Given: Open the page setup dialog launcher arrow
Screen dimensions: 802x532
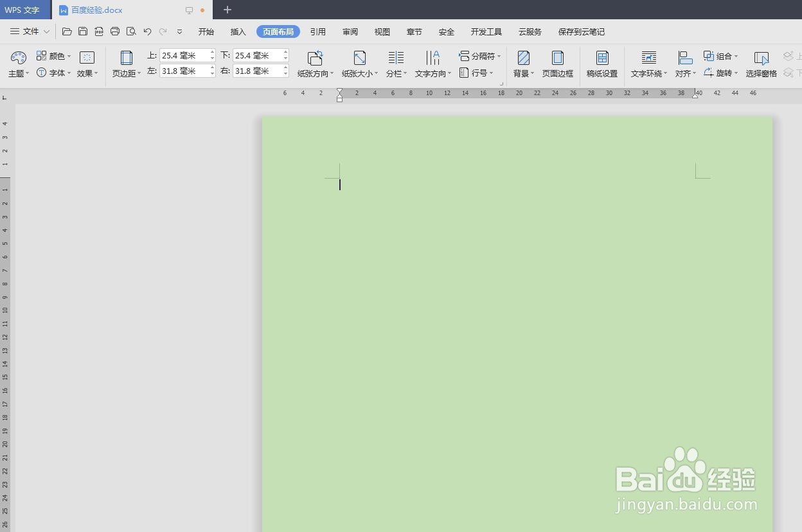Looking at the screenshot, I should (501, 83).
